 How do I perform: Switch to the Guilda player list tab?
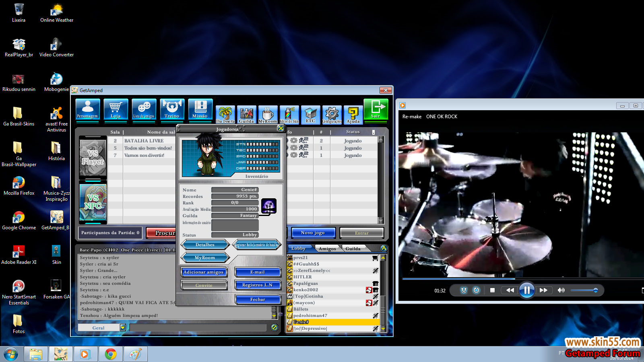click(353, 249)
